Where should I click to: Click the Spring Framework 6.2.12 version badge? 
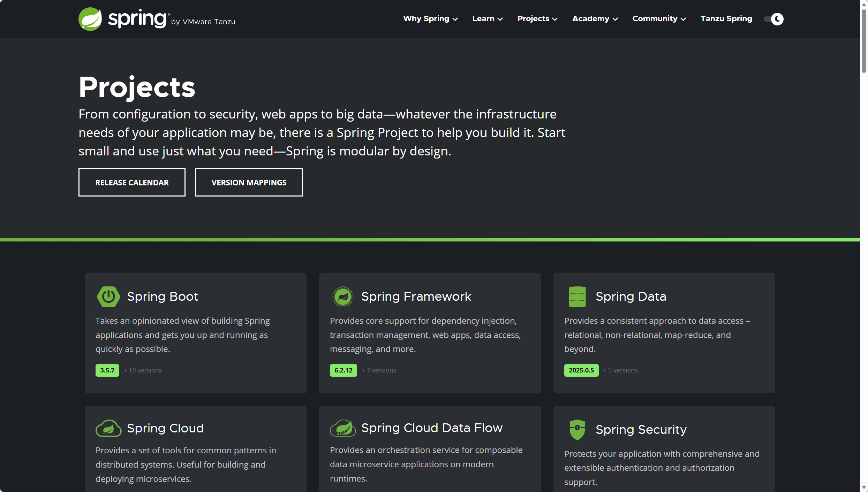pyautogui.click(x=343, y=370)
